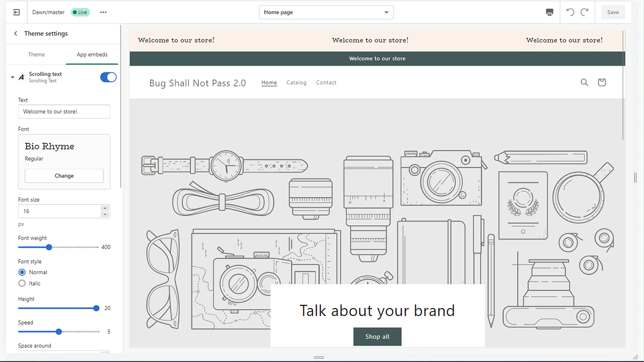This screenshot has height=362, width=644.
Task: Toggle the Scrolling text app embed off
Action: pyautogui.click(x=108, y=77)
